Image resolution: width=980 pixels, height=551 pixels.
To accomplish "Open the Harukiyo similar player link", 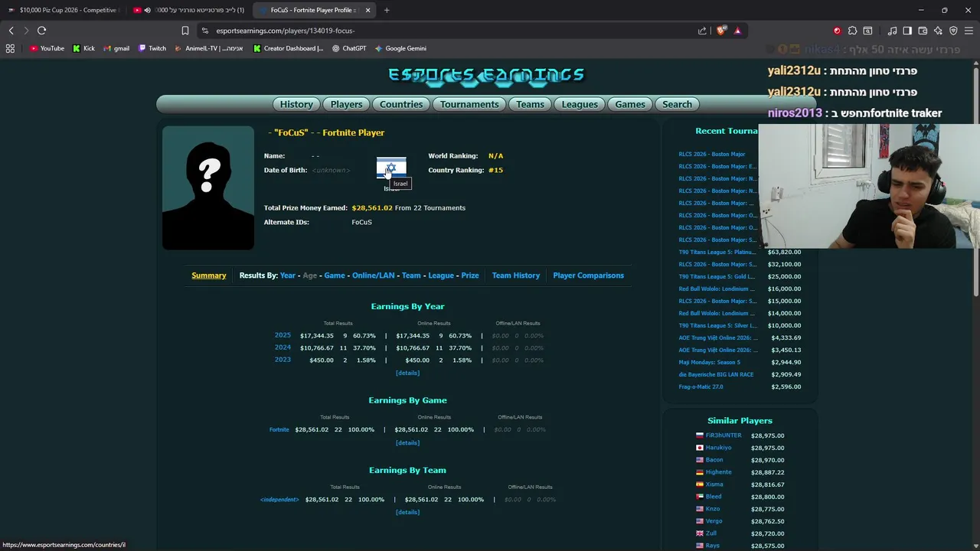I will pyautogui.click(x=718, y=448).
